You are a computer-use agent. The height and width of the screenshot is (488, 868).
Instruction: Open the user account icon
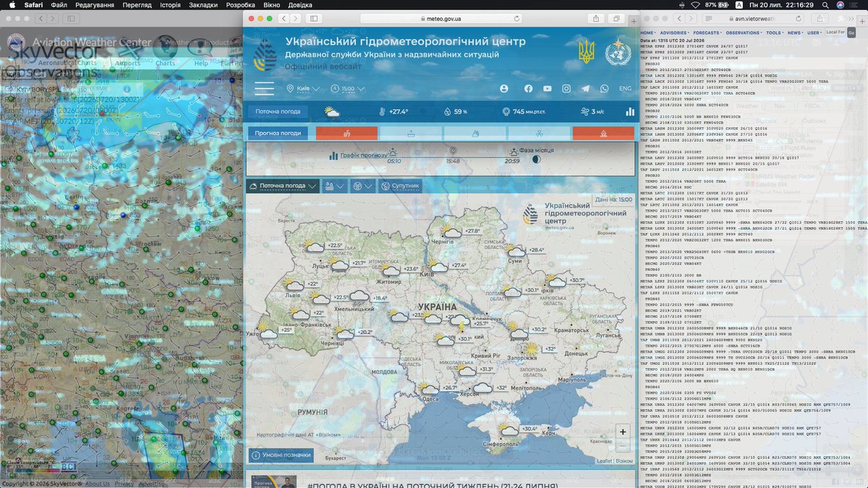[504, 88]
